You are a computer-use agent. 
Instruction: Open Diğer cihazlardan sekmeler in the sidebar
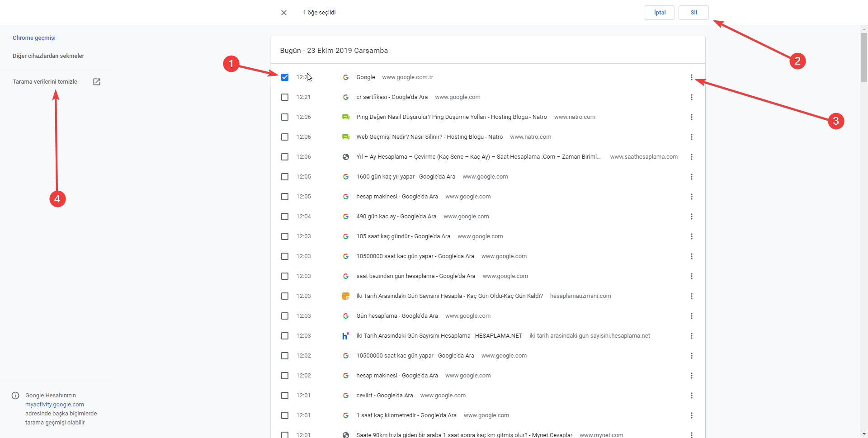tap(48, 56)
